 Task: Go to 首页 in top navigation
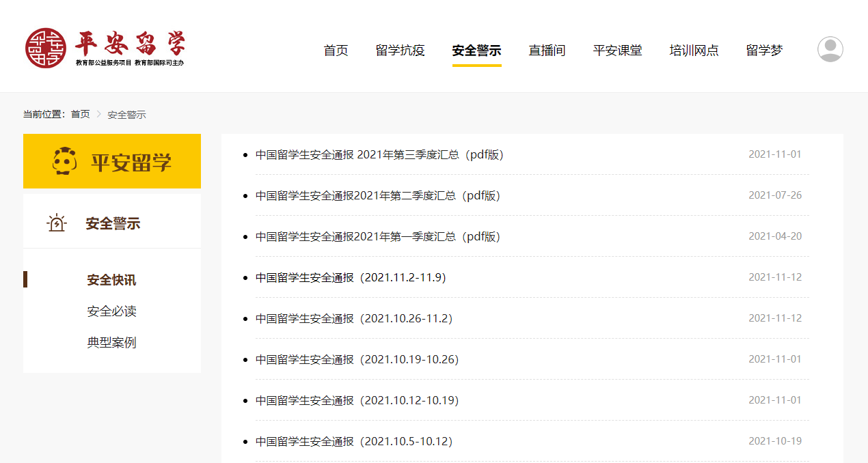336,51
